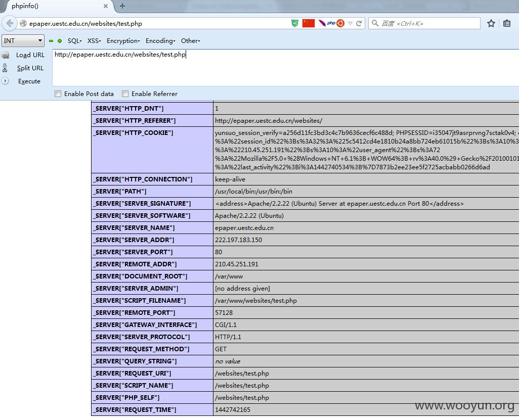
Task: Open the XSS menu
Action: point(94,41)
